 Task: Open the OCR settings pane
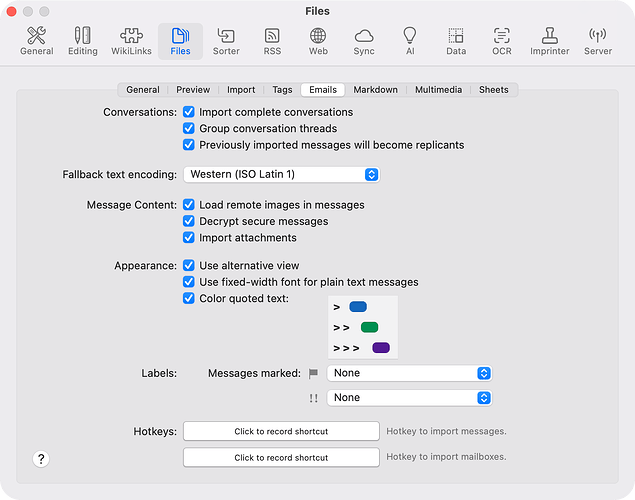(x=501, y=41)
